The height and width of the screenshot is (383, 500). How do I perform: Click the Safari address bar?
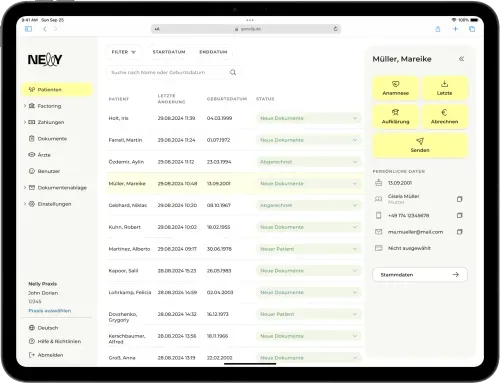point(246,29)
